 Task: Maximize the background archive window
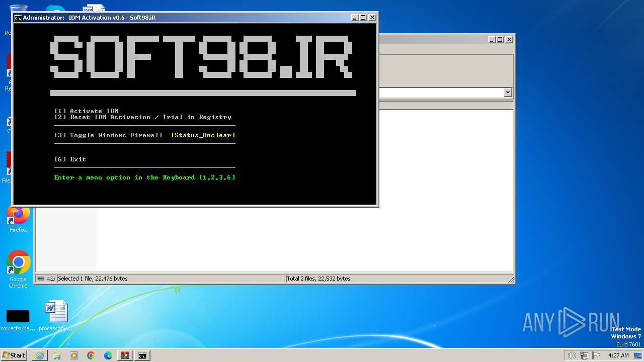(x=500, y=39)
